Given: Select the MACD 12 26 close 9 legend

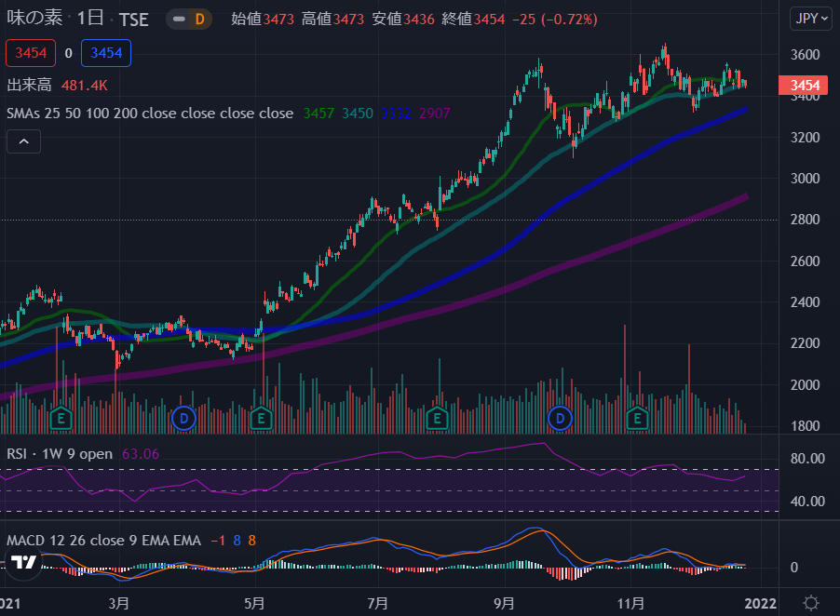Looking at the screenshot, I should click(x=103, y=540).
